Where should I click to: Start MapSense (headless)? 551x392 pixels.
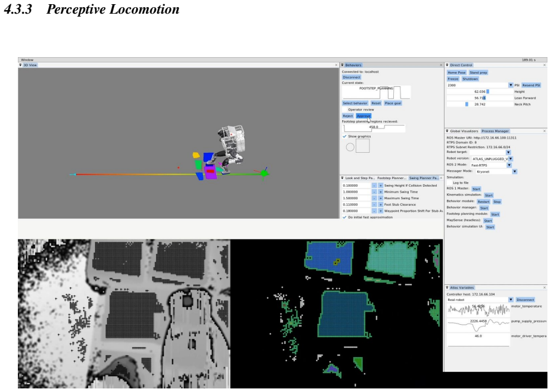pyautogui.click(x=488, y=221)
